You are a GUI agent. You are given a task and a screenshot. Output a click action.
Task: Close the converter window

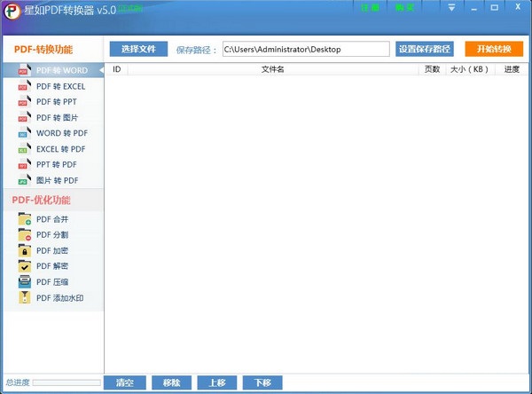(518, 7)
